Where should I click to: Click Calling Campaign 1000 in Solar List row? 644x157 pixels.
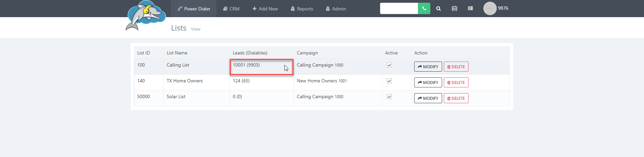(x=320, y=96)
